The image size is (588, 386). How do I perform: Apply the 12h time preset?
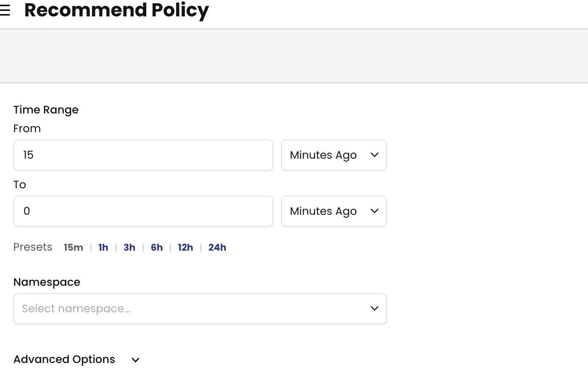[x=185, y=248]
